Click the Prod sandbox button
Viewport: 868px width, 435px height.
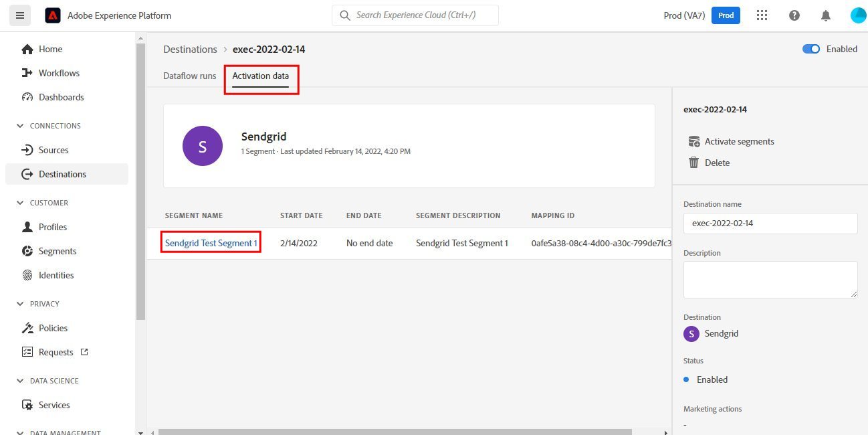726,15
